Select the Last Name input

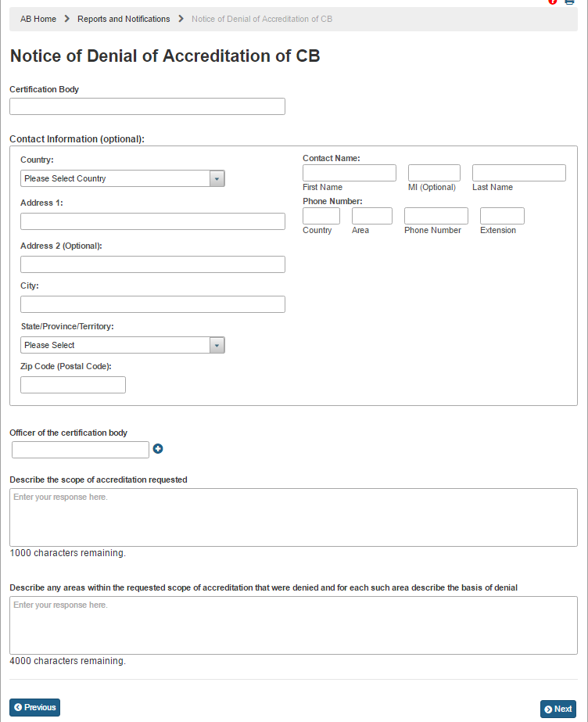[x=518, y=173]
